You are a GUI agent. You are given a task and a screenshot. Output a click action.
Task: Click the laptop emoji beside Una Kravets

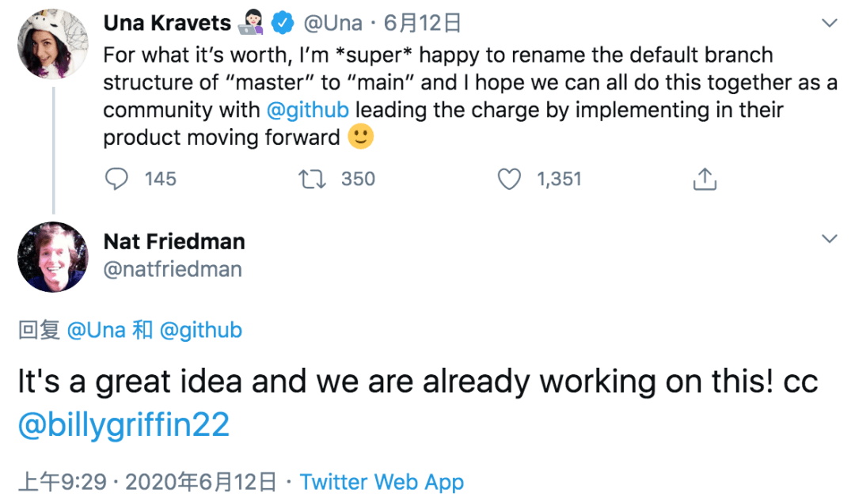click(x=251, y=22)
